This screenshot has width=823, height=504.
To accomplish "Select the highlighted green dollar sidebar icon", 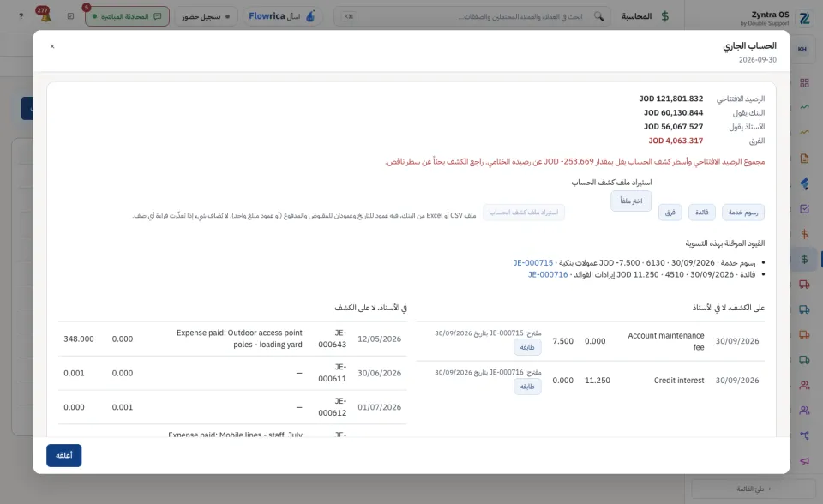I will pos(804,259).
